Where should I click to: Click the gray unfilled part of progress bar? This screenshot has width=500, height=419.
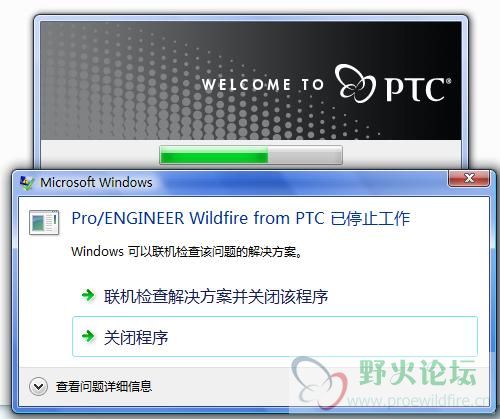pos(305,155)
